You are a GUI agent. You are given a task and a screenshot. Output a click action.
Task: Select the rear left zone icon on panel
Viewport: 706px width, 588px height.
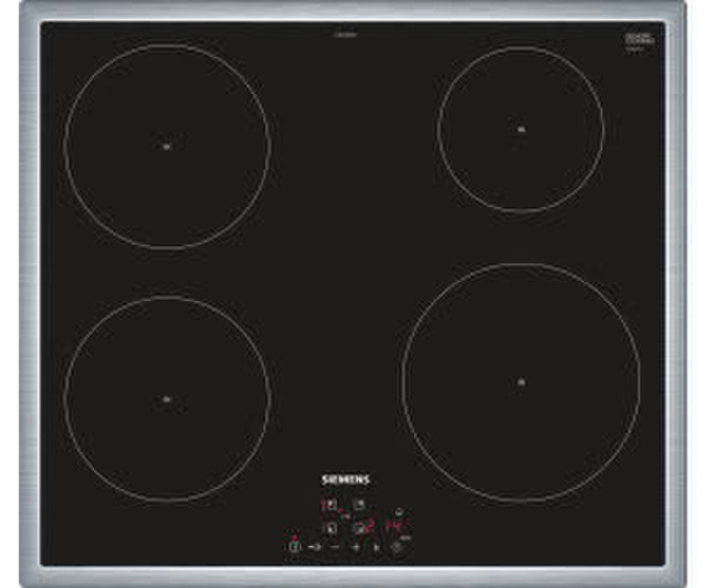[x=329, y=507]
